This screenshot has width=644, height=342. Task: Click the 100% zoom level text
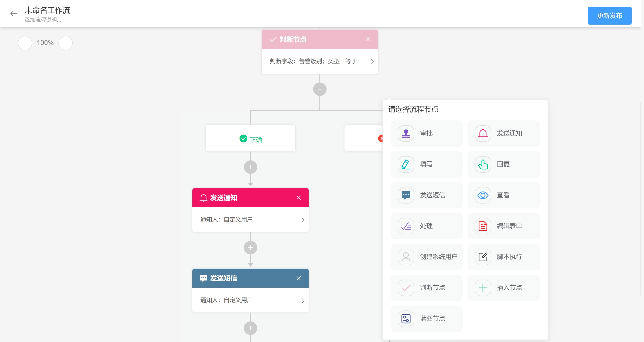pyautogui.click(x=45, y=43)
